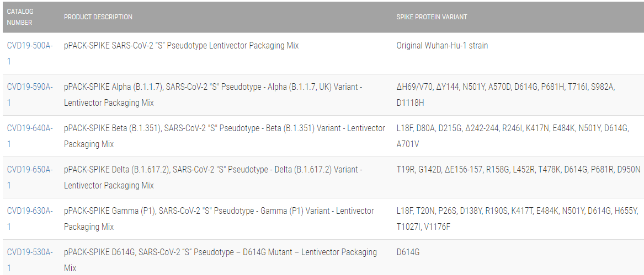Viewport: 644px width, 275px height.
Task: Select the original SARS-CoV-2 "S" Pseudotype product description
Action: pyautogui.click(x=181, y=46)
